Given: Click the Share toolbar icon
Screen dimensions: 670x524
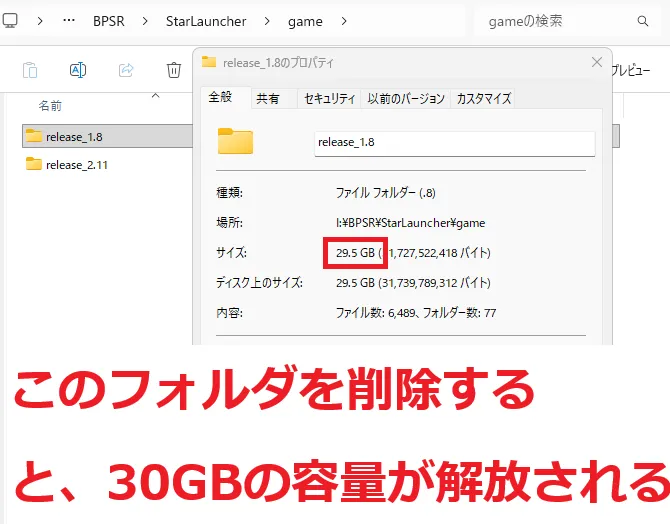Looking at the screenshot, I should click(126, 70).
